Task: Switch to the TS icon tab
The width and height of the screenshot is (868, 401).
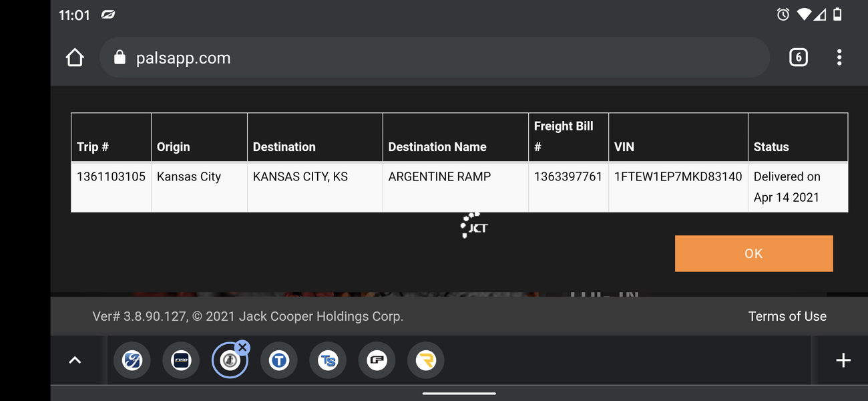Action: [x=328, y=361]
